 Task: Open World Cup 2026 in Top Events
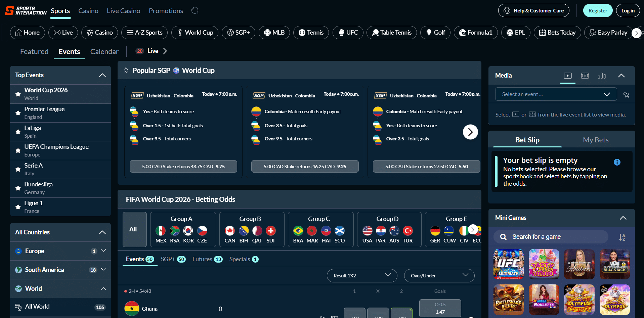pyautogui.click(x=60, y=94)
